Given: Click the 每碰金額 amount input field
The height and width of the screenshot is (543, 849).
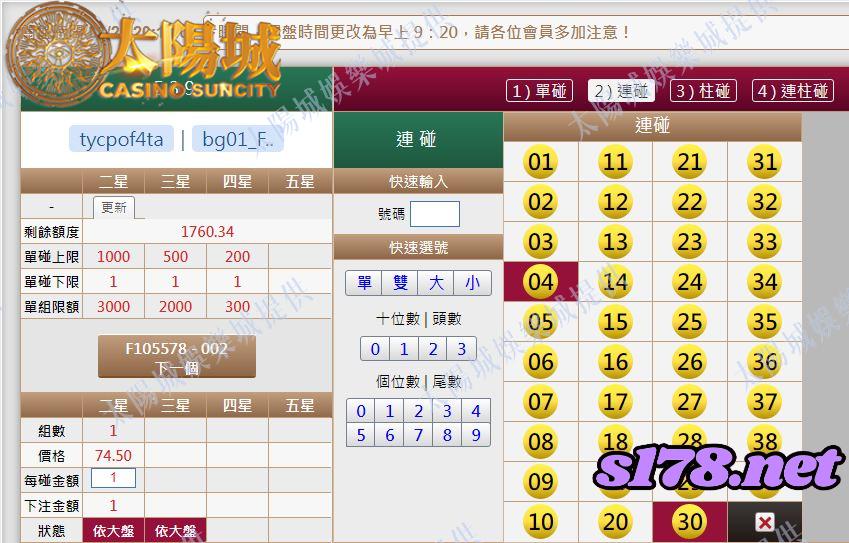Looking at the screenshot, I should (x=113, y=478).
